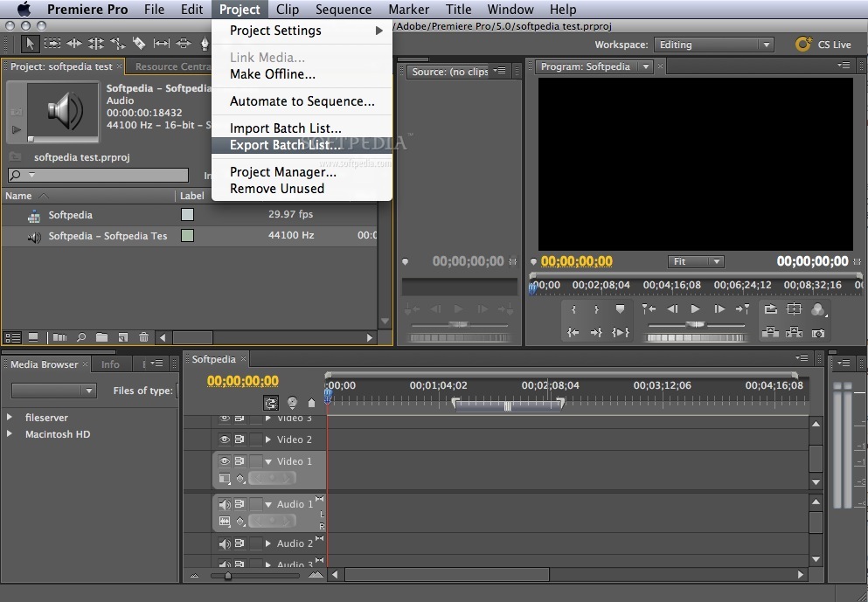Hide the Video 2 track output
This screenshot has width=868, height=602.
coord(224,439)
